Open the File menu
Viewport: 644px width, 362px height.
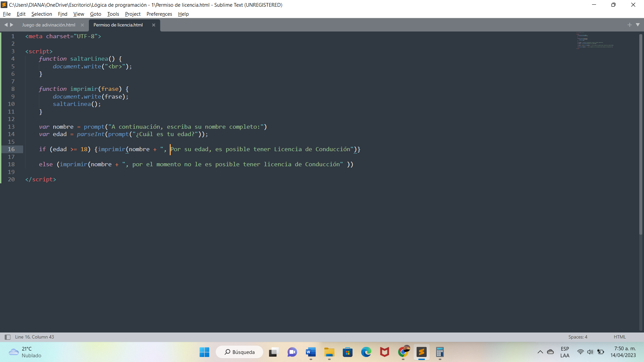[7, 14]
